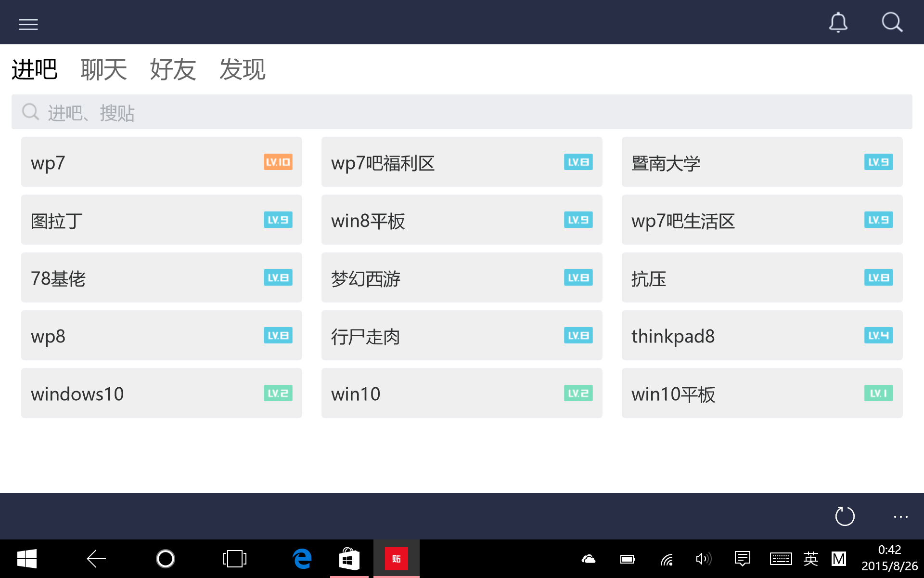Viewport: 924px width, 578px height.
Task: Open the win8平板 forum tile
Action: coord(462,220)
